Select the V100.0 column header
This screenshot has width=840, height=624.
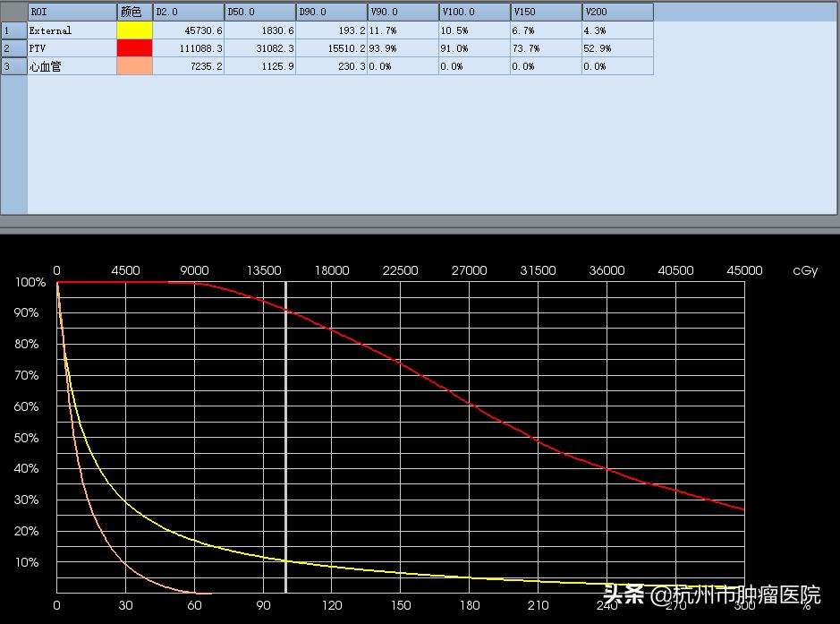pyautogui.click(x=474, y=13)
